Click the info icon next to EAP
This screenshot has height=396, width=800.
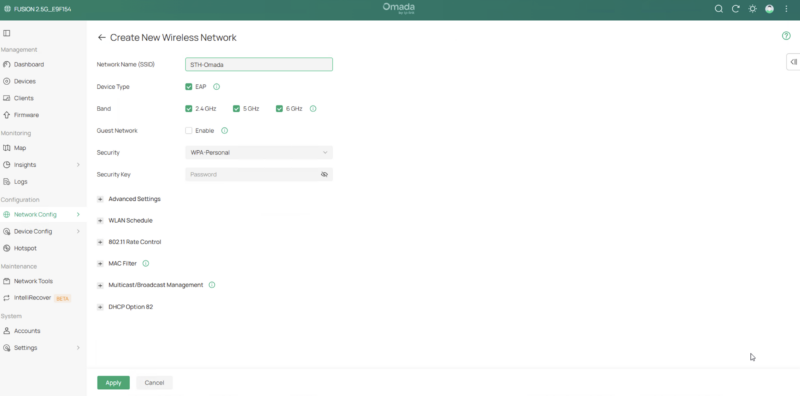216,87
